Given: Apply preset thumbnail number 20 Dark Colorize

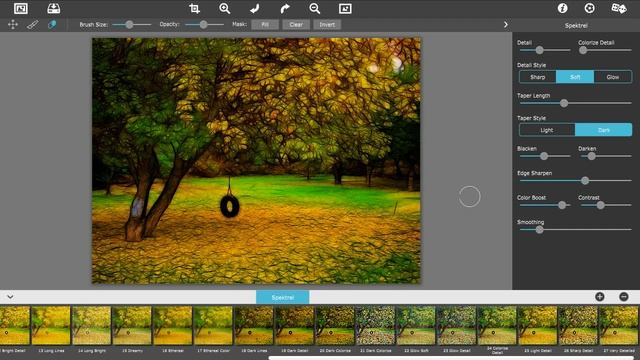Looking at the screenshot, I should pyautogui.click(x=335, y=326).
